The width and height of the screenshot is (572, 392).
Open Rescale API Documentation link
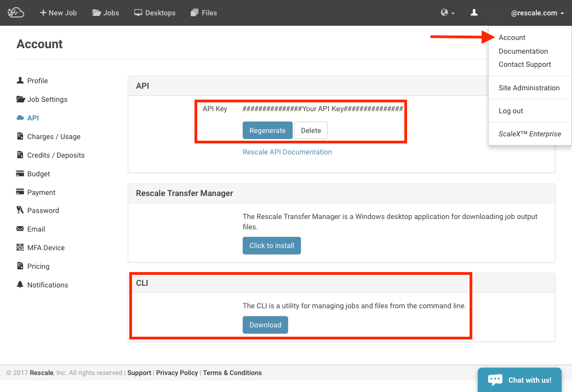(x=287, y=152)
